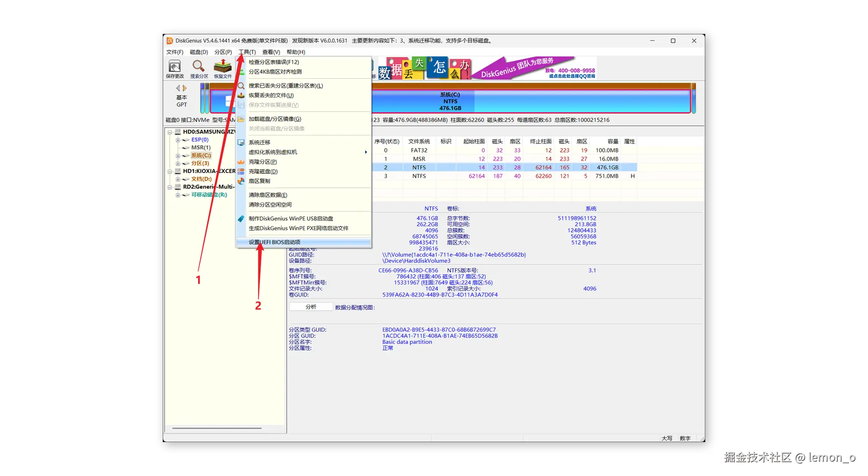Open the 分区(P) menu

click(x=223, y=52)
